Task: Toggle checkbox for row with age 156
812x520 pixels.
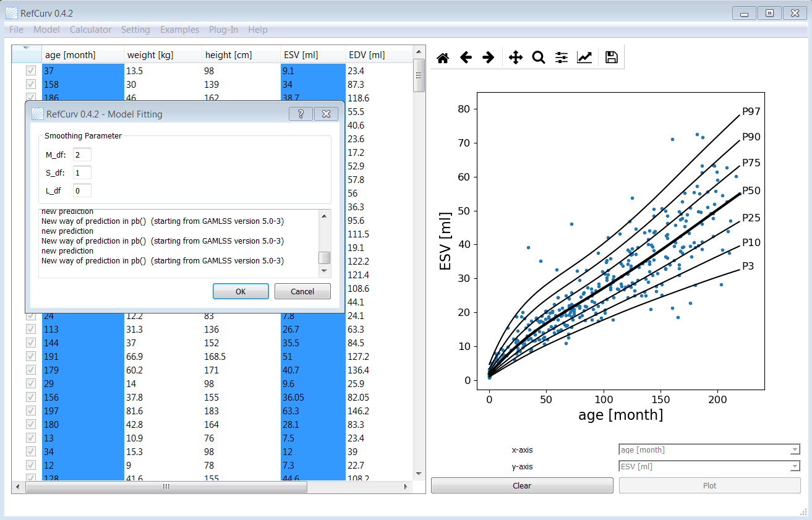Action: (x=31, y=398)
